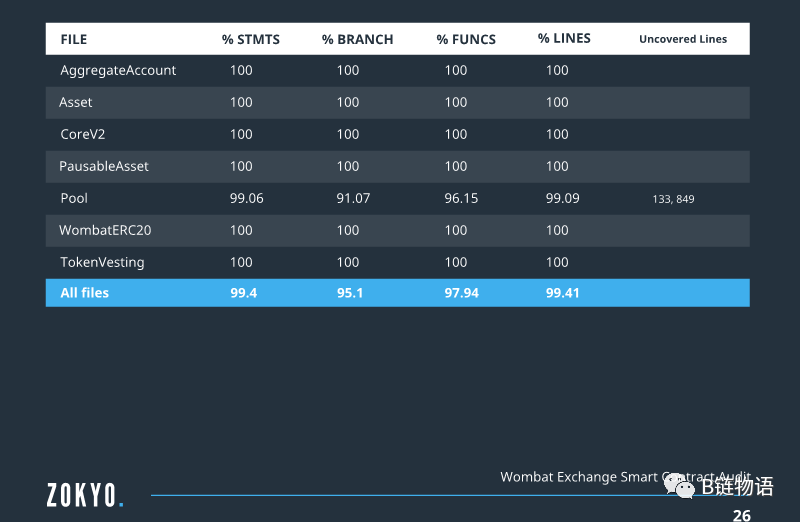This screenshot has width=800, height=522.
Task: Select the Pool file name
Action: click(x=74, y=198)
